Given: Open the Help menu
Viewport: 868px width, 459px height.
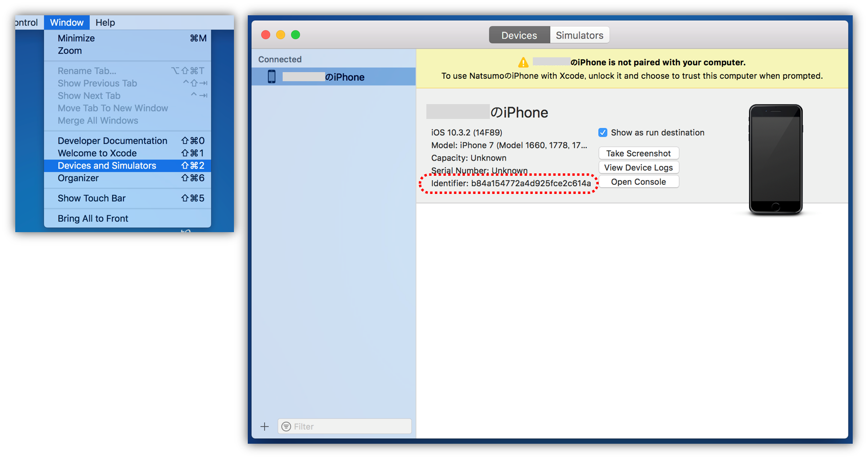Looking at the screenshot, I should (105, 22).
